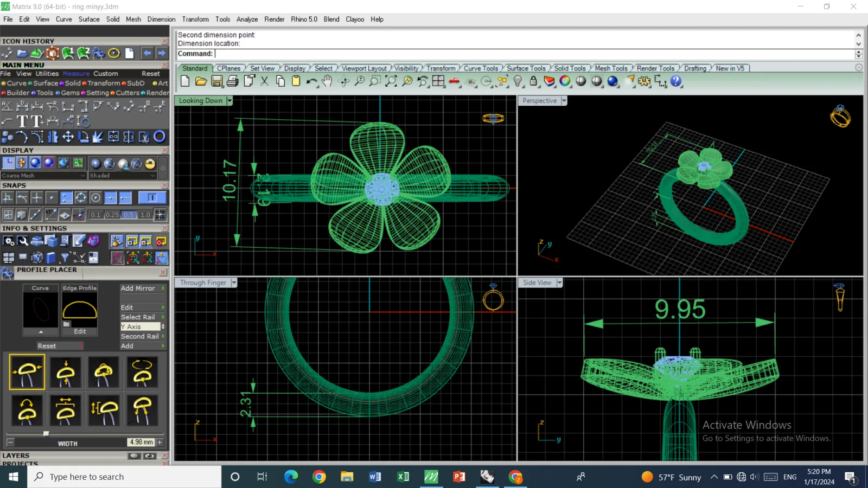This screenshot has width=868, height=488.
Task: Click the Print icon in Standard toolbar
Action: click(x=233, y=81)
